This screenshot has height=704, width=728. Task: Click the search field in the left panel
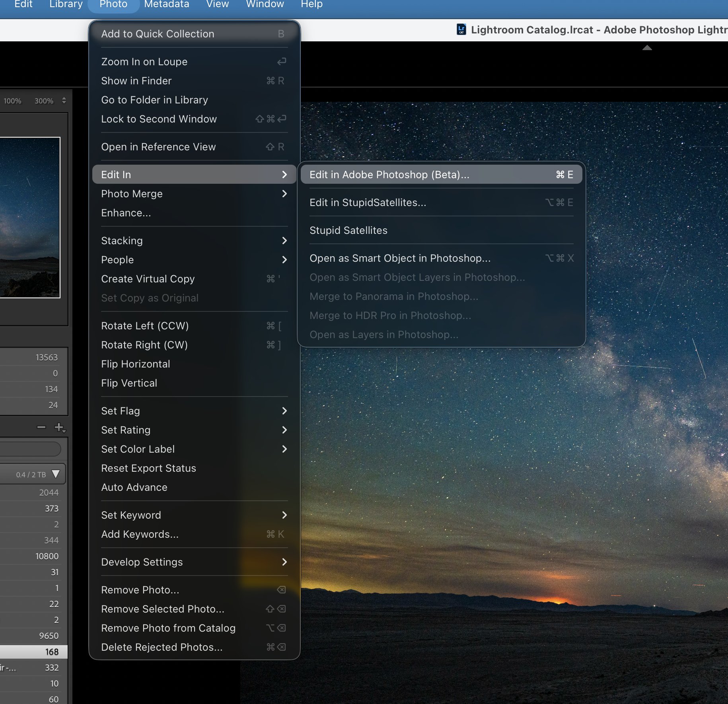pyautogui.click(x=30, y=449)
